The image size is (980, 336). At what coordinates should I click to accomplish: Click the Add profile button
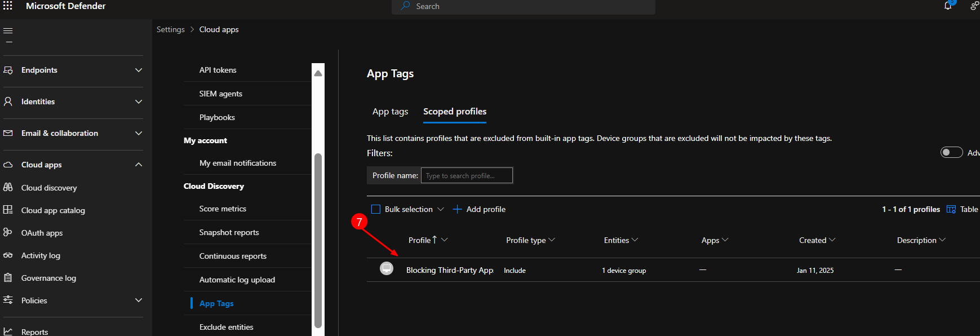(480, 209)
